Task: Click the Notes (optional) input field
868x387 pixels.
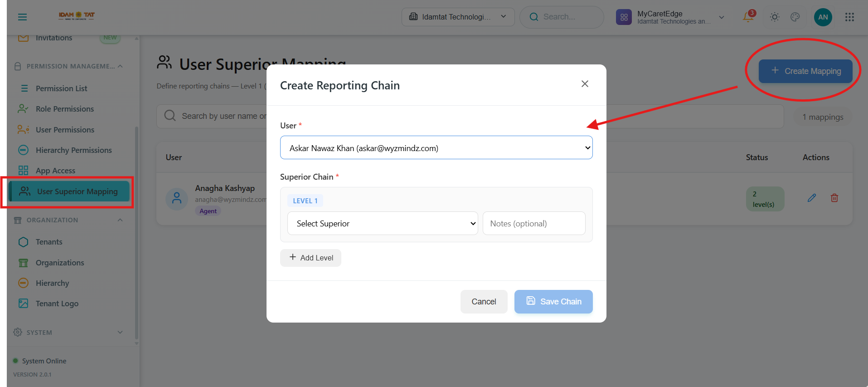Action: click(534, 223)
